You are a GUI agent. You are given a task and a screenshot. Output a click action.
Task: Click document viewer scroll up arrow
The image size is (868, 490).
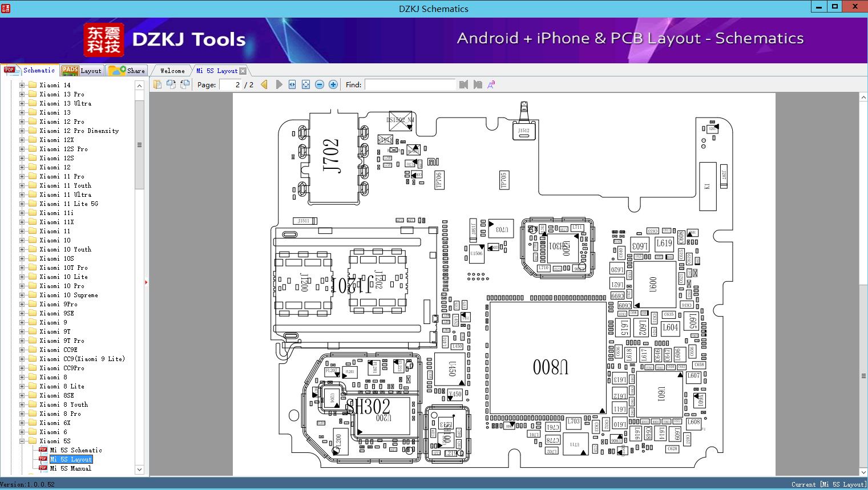click(x=863, y=98)
